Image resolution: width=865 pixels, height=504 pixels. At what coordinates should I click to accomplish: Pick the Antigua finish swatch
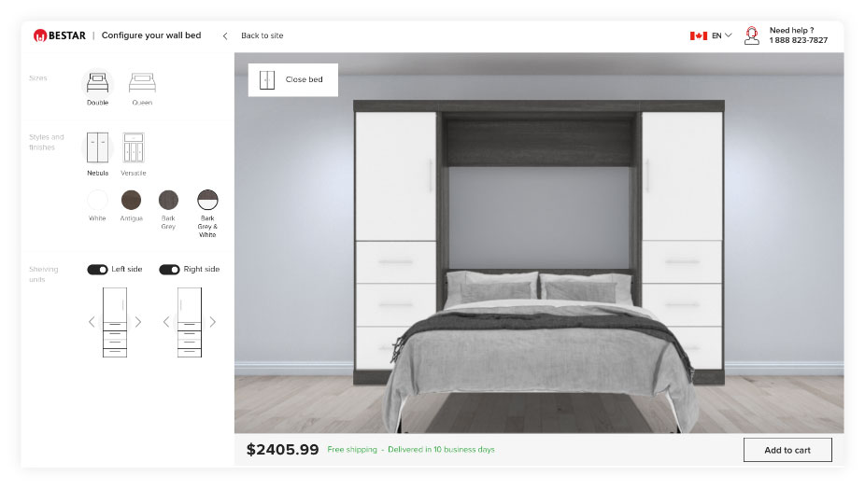[132, 200]
